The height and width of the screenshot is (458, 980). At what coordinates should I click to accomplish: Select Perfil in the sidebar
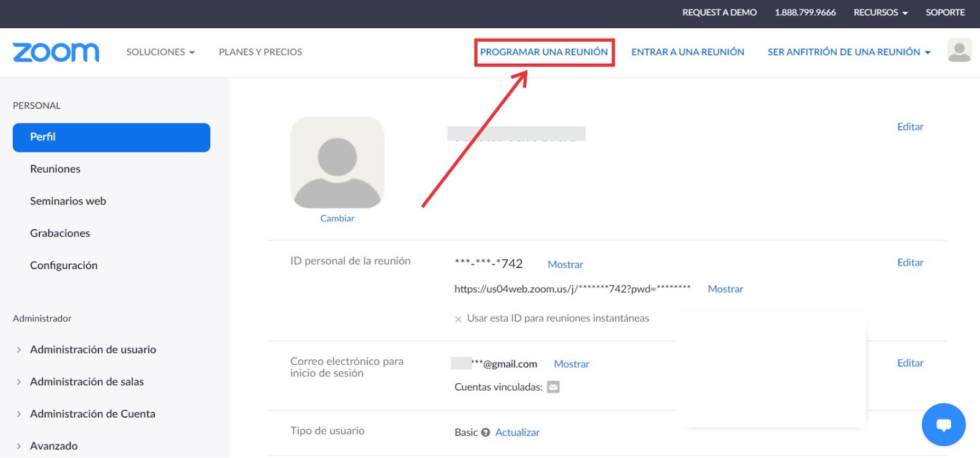pyautogui.click(x=111, y=137)
